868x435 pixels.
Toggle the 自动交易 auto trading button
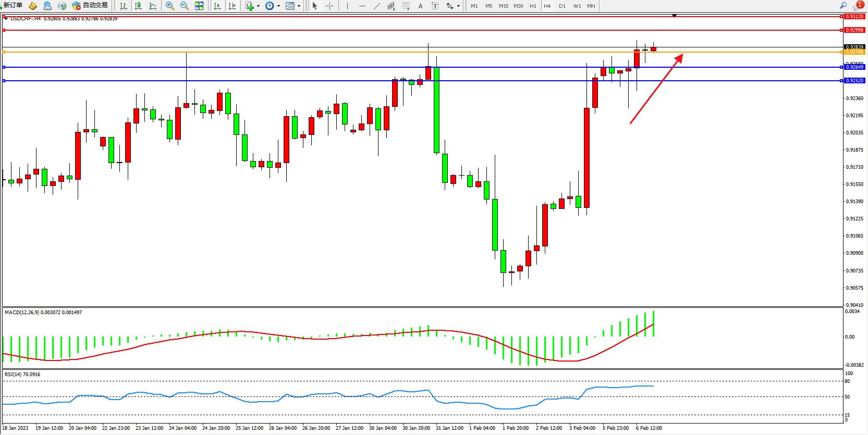(90, 5)
